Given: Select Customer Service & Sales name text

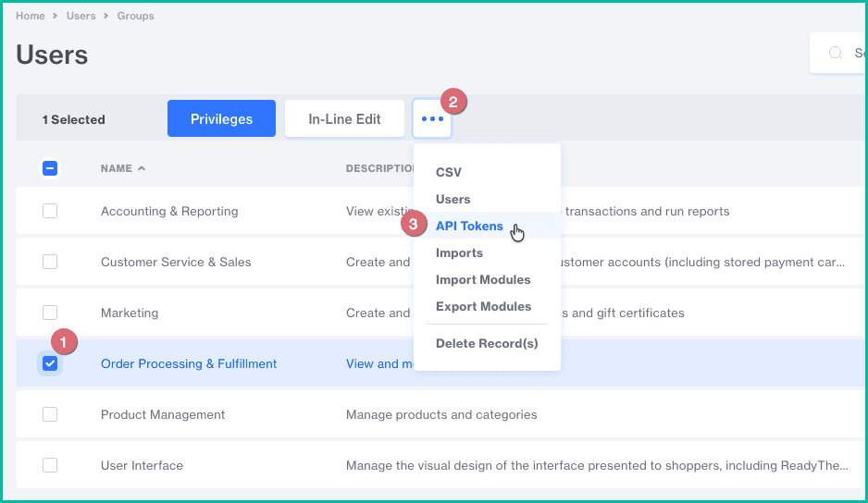Looking at the screenshot, I should tap(176, 262).
